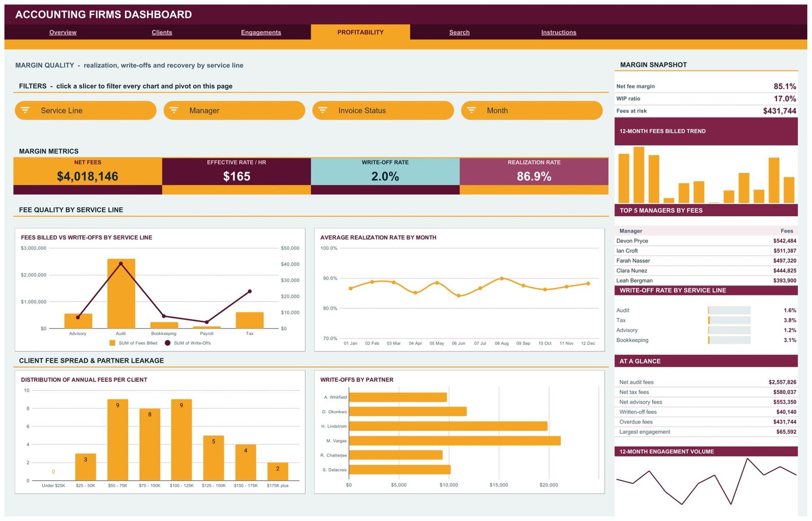The image size is (812, 521).
Task: Click the Fees column header
Action: click(787, 231)
